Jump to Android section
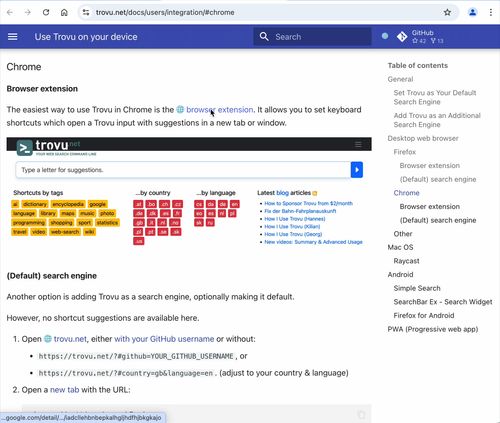Image resolution: width=500 pixels, height=423 pixels. click(400, 275)
